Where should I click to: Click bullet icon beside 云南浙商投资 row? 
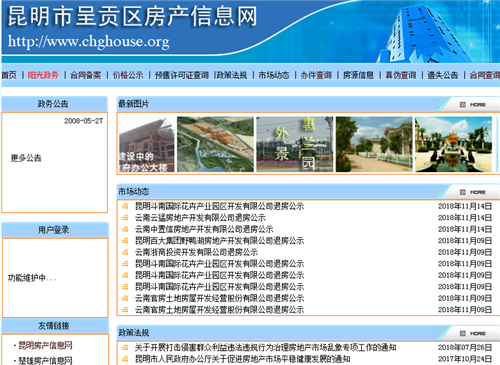(x=125, y=252)
